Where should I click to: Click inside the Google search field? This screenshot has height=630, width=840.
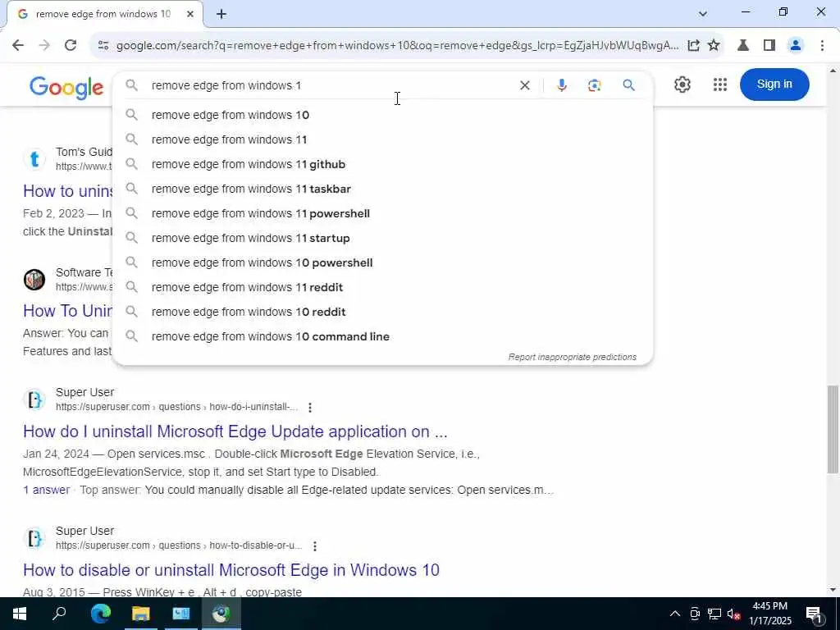pos(332,85)
